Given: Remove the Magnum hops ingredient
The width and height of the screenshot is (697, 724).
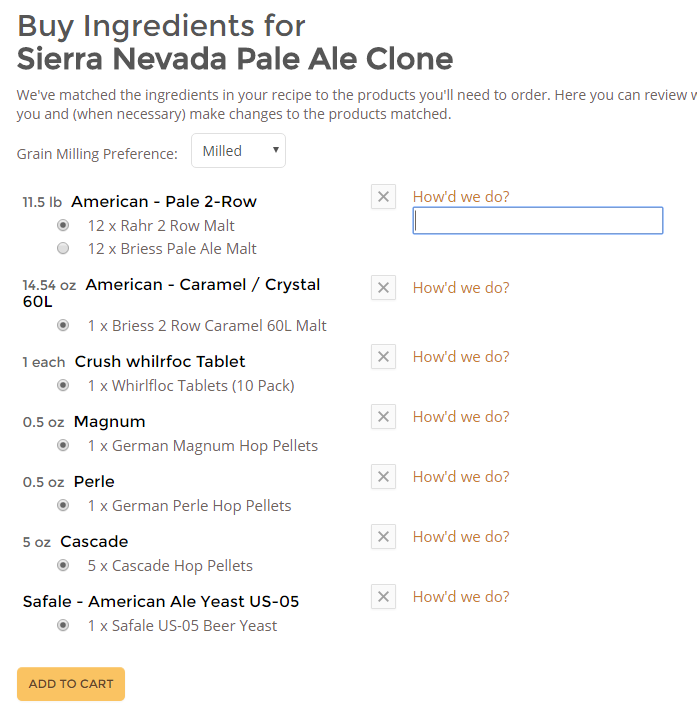Looking at the screenshot, I should 383,417.
